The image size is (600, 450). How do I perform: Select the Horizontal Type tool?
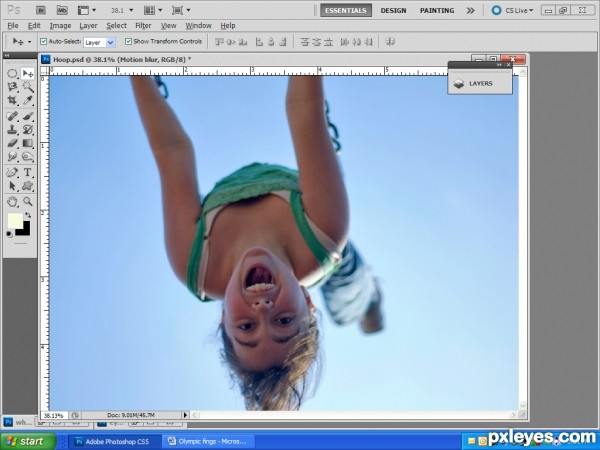tap(28, 172)
